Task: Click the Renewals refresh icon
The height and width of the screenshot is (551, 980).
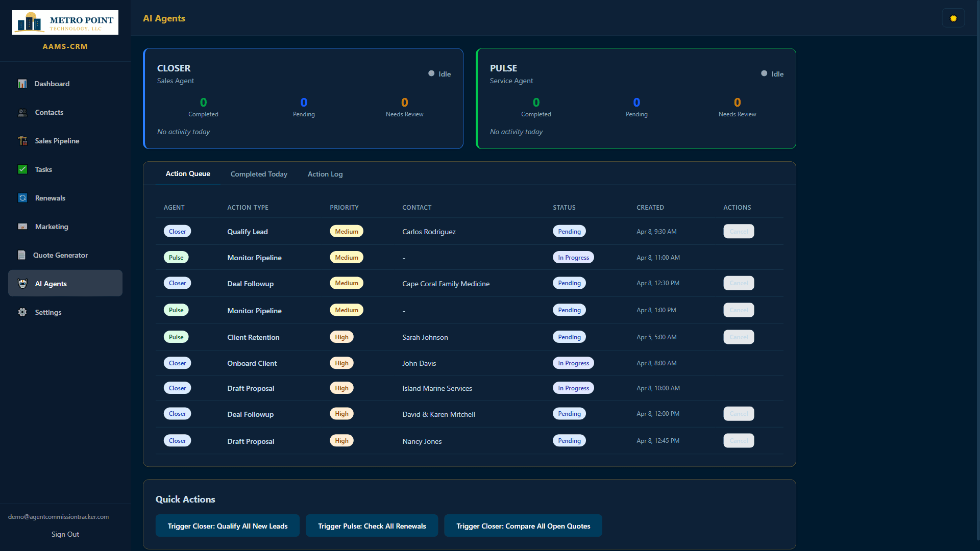Action: click(22, 198)
